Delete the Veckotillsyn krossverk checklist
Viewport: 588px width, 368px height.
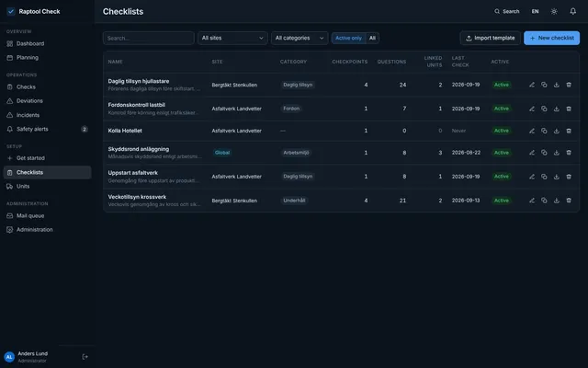569,201
